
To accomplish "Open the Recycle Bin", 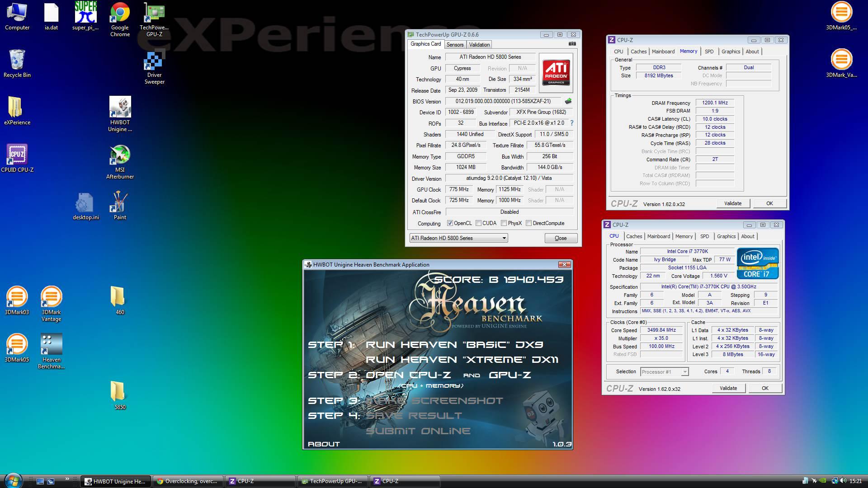I will click(x=17, y=64).
